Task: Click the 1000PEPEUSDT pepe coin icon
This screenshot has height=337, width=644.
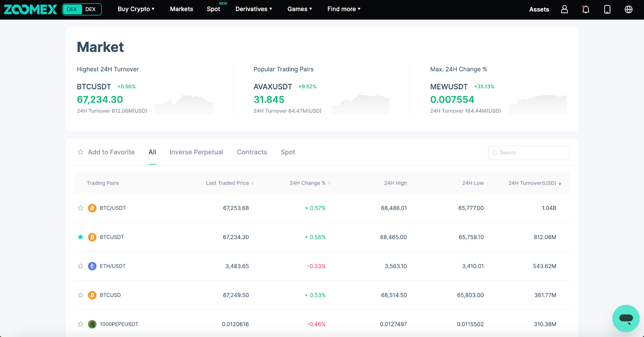Action: pos(92,324)
